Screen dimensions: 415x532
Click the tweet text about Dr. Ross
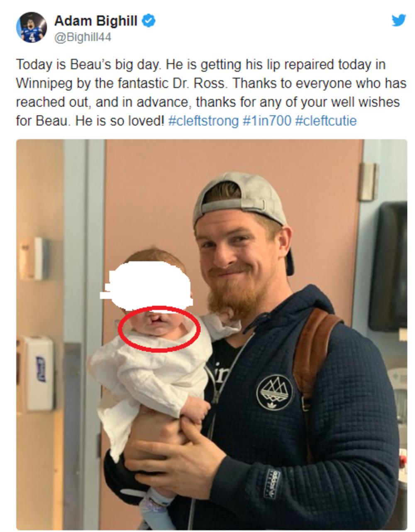pyautogui.click(x=211, y=93)
